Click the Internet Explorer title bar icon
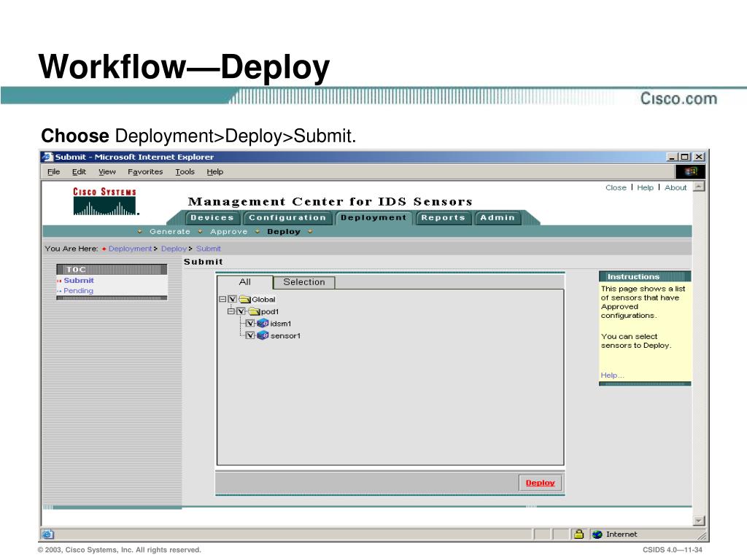The image size is (747, 560). tap(47, 157)
